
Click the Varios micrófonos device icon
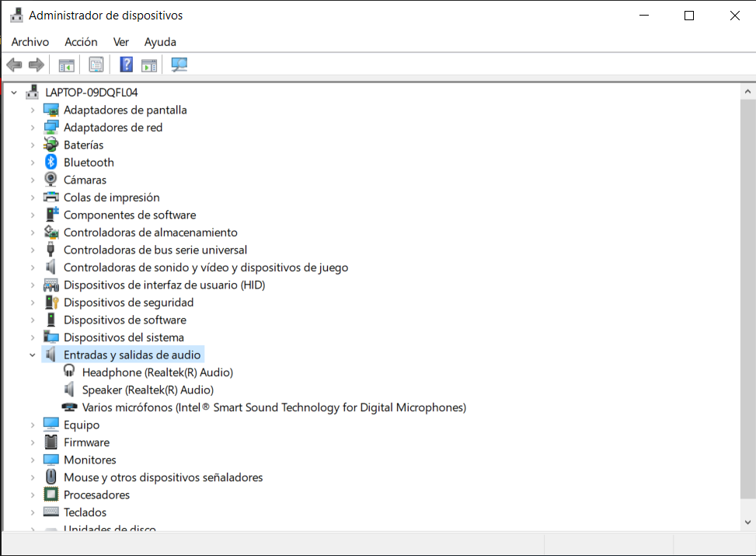(x=69, y=407)
